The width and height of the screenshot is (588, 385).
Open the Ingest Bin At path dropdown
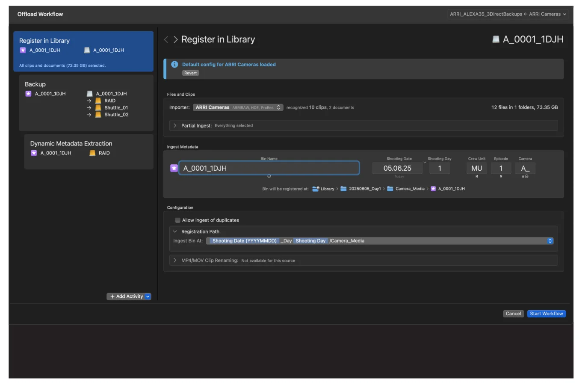pyautogui.click(x=550, y=241)
